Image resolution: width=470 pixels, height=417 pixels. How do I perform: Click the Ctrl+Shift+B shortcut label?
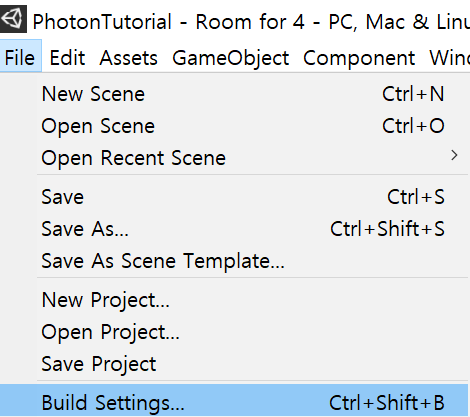click(387, 403)
